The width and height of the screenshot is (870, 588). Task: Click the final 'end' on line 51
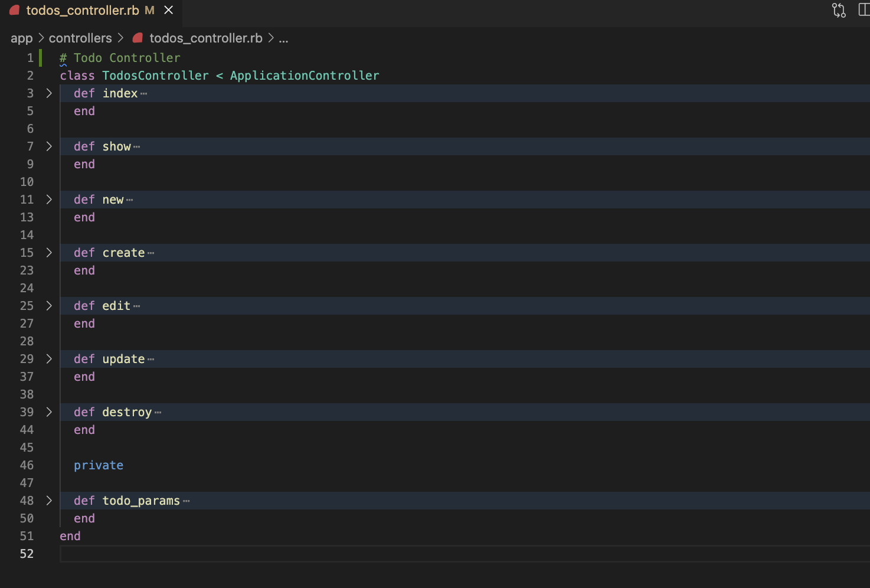coord(70,536)
